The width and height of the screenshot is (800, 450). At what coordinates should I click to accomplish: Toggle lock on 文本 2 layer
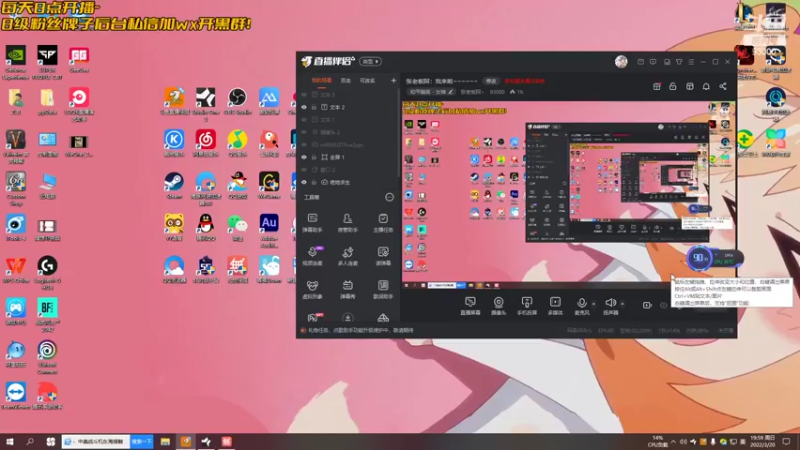point(314,107)
